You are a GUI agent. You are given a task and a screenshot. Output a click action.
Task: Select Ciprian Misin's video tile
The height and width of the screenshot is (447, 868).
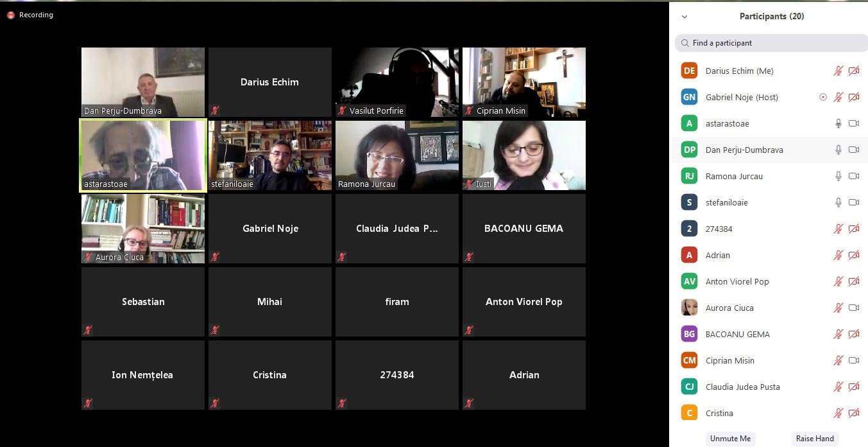click(x=523, y=82)
